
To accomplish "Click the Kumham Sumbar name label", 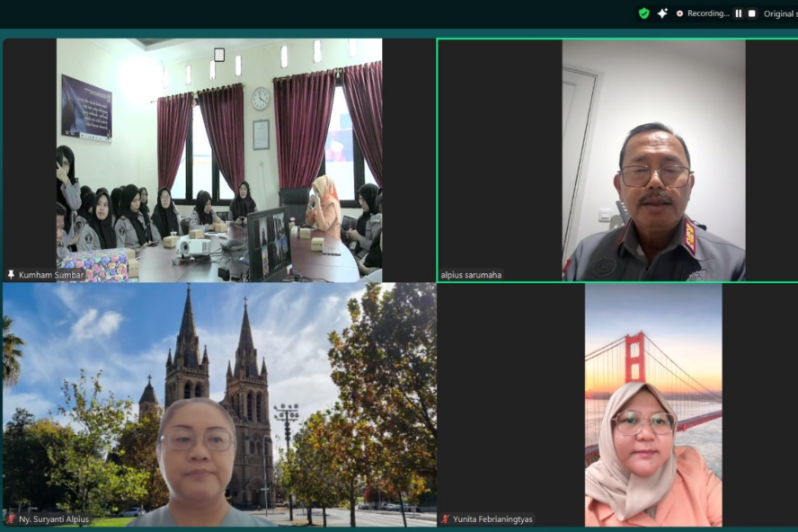I will pos(51,275).
